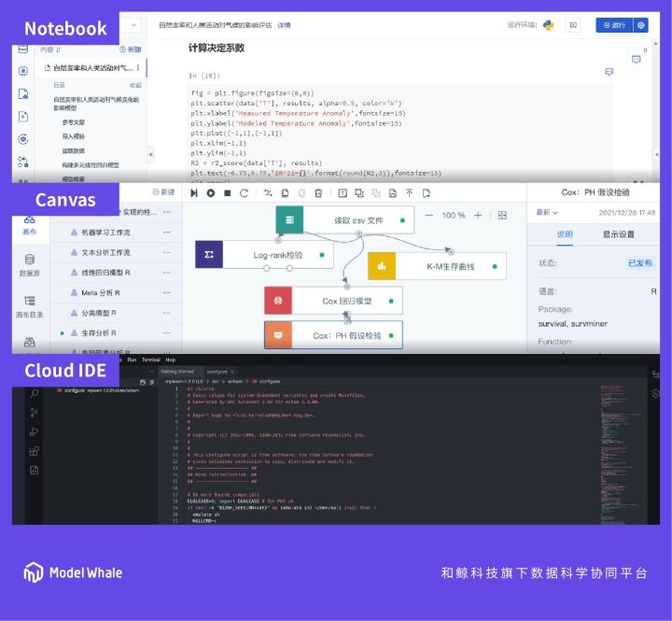Viewport: 672px width, 621px height.
Task: Select 参考文献 in Notebook outline
Action: pos(74,122)
